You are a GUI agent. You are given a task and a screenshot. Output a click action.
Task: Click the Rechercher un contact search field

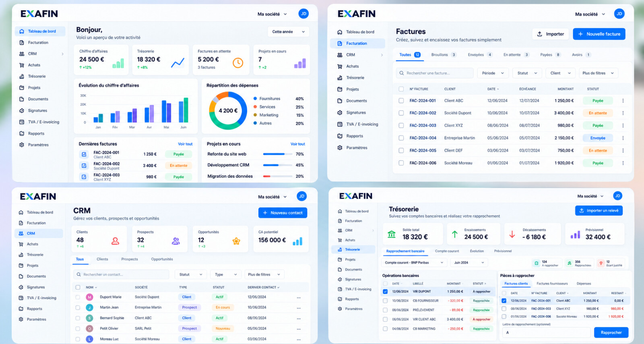(121, 274)
